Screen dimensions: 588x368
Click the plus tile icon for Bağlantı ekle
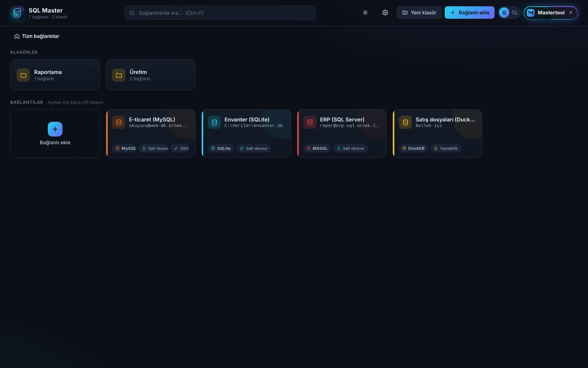[x=55, y=129]
